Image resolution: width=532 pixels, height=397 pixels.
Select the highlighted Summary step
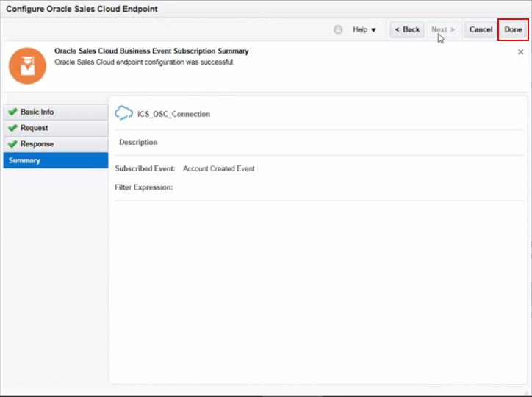[x=25, y=161]
